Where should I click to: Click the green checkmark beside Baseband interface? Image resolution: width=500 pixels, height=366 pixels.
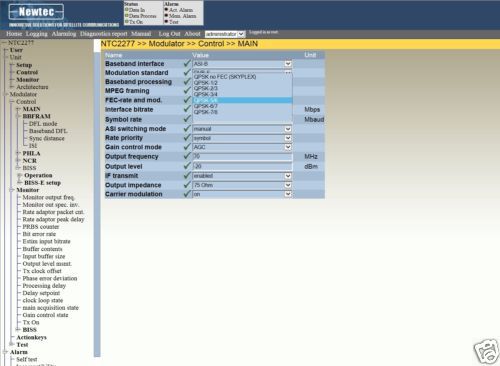(187, 63)
